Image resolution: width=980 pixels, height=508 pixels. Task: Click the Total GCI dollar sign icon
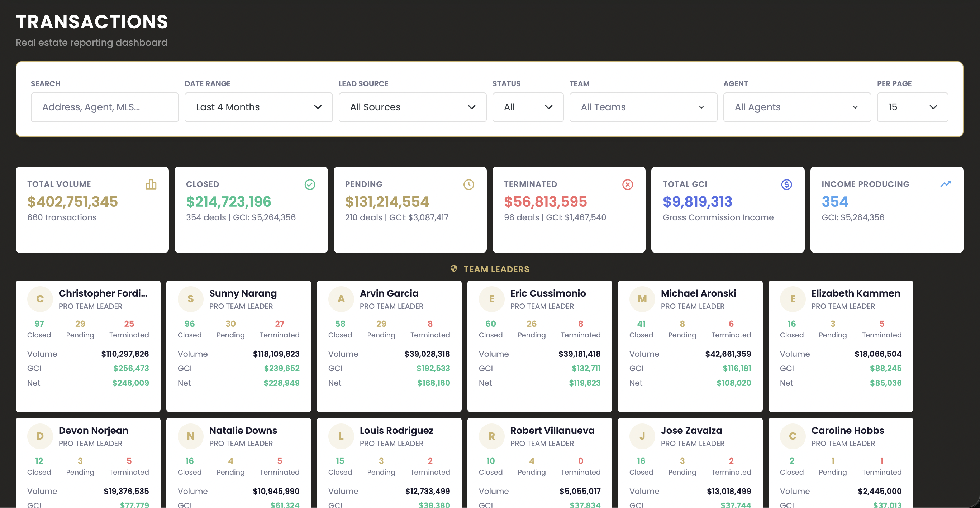[x=786, y=184]
